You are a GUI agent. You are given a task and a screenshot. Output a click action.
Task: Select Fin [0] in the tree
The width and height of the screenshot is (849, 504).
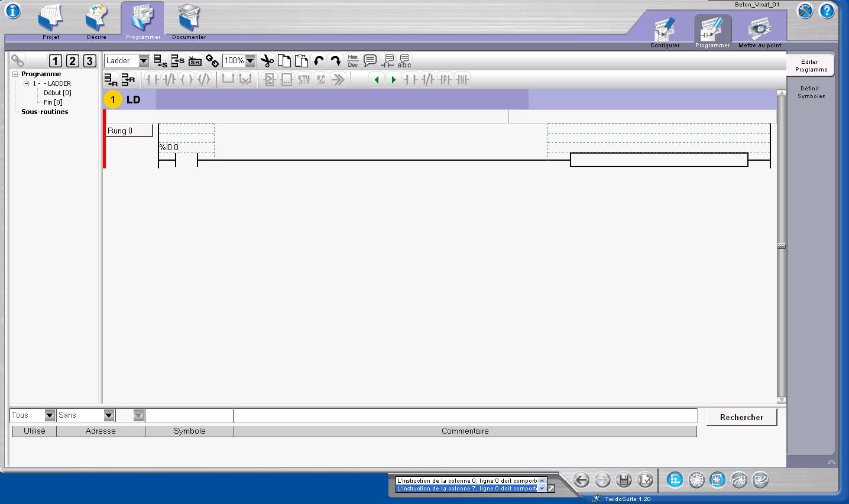coord(53,102)
